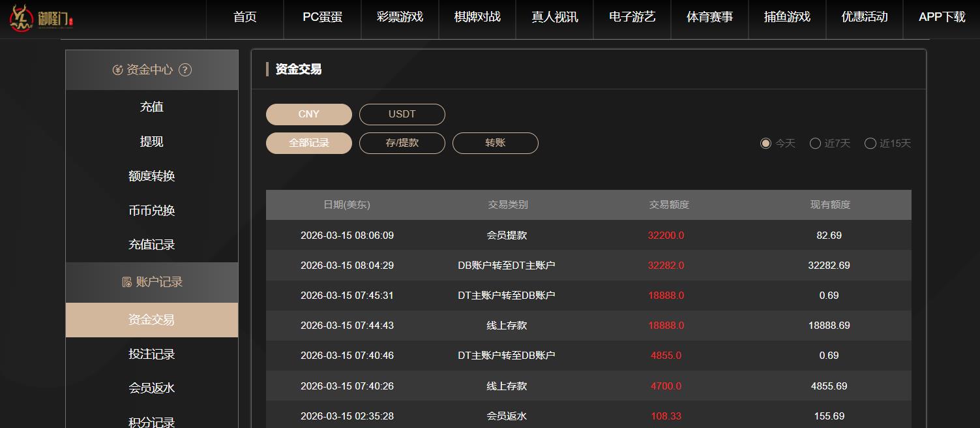Open the 提现 page

(x=151, y=142)
